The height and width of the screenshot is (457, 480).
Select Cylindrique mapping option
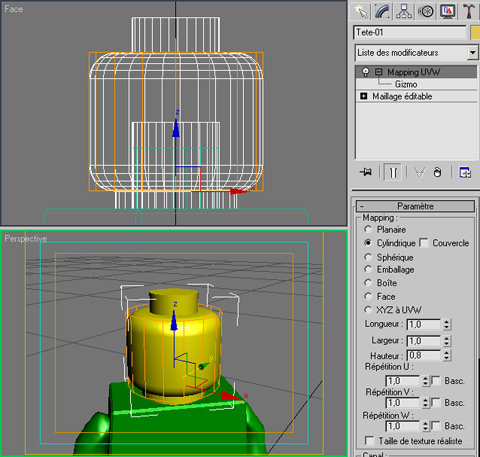coord(368,243)
